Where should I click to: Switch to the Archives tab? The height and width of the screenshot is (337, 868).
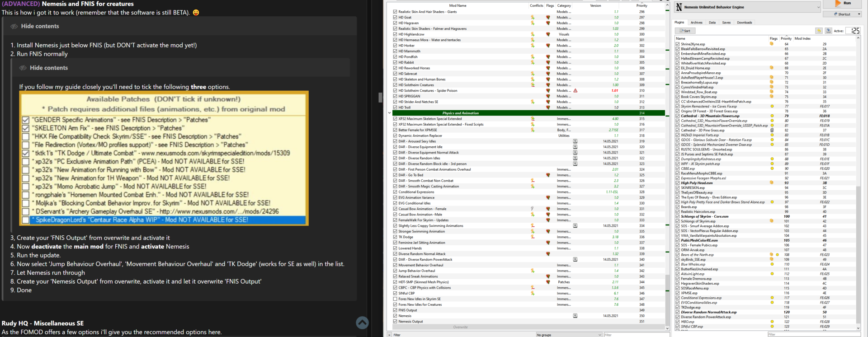tap(696, 22)
